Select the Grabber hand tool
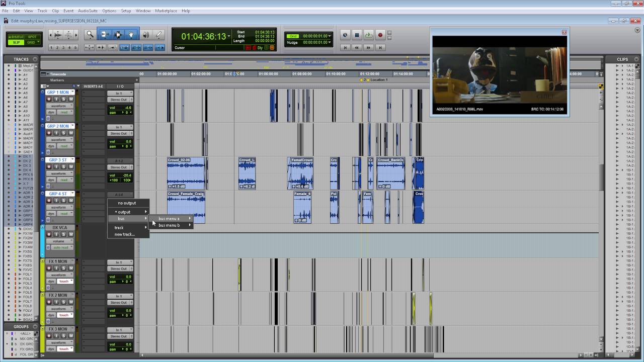 pos(131,35)
